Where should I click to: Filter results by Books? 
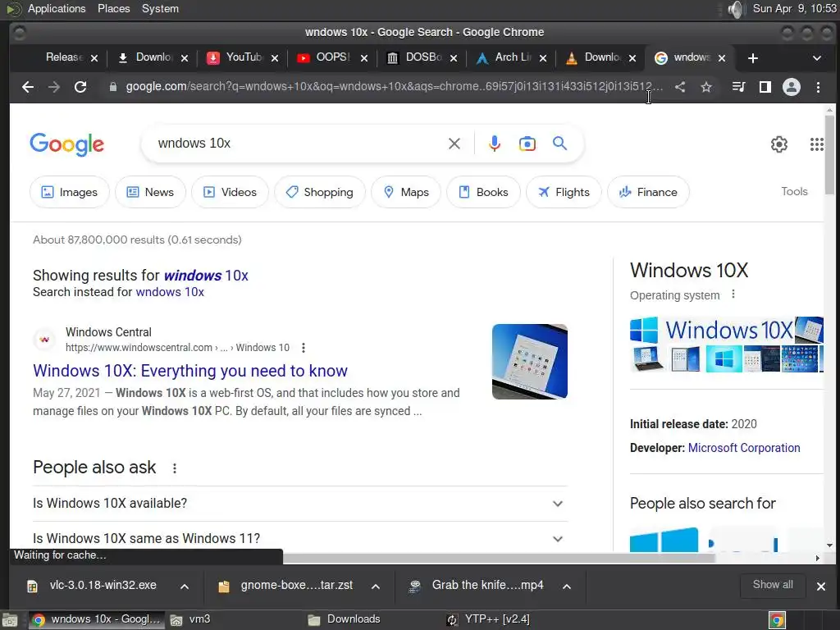(484, 192)
